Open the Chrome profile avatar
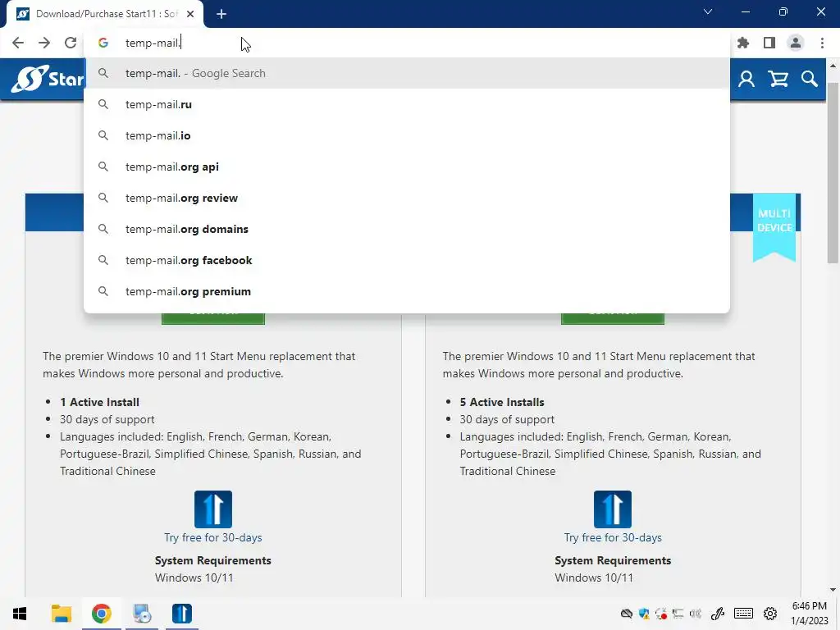 796,43
